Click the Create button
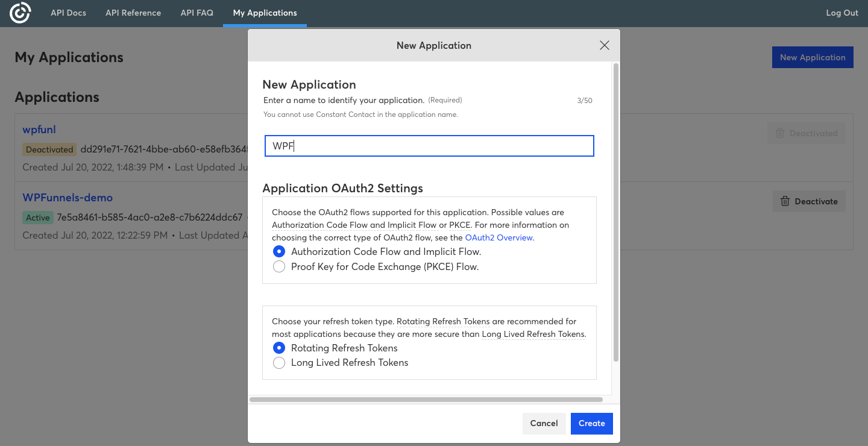 (x=592, y=423)
